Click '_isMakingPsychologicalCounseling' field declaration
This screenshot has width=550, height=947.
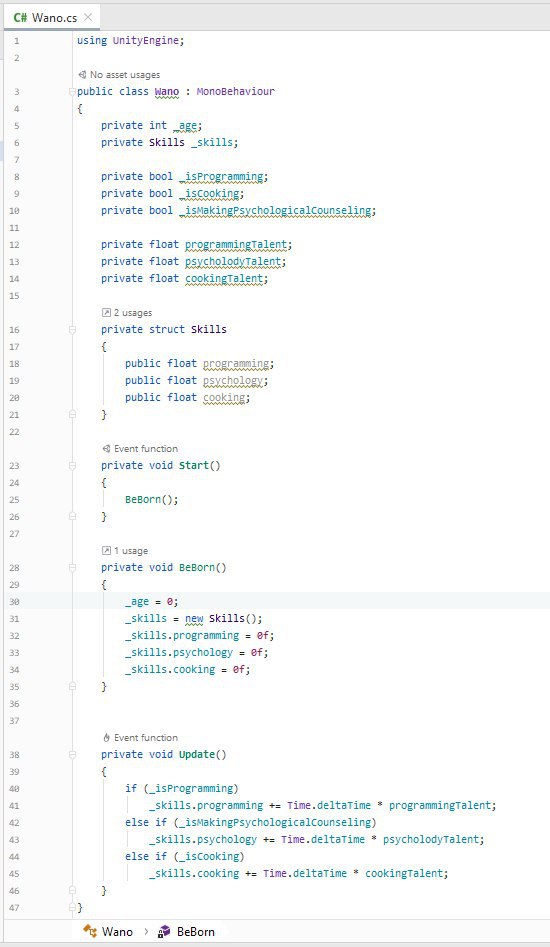pyautogui.click(x=275, y=211)
